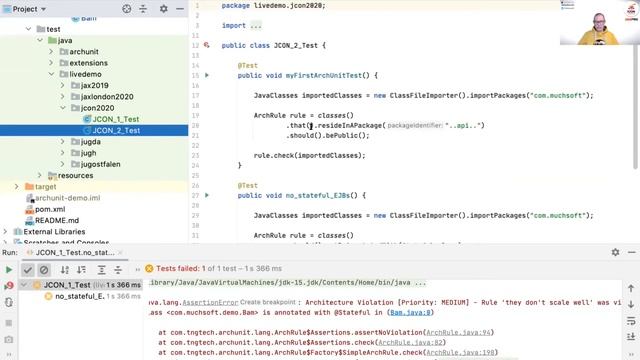Open ArchRule.java:94 stack trace link
This screenshot has width=640, height=360.
[458, 333]
